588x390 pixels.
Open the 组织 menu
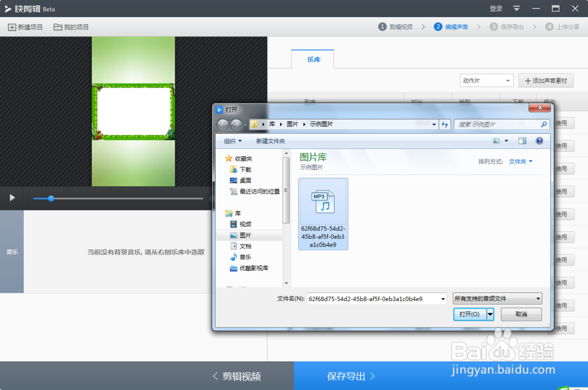coord(233,141)
